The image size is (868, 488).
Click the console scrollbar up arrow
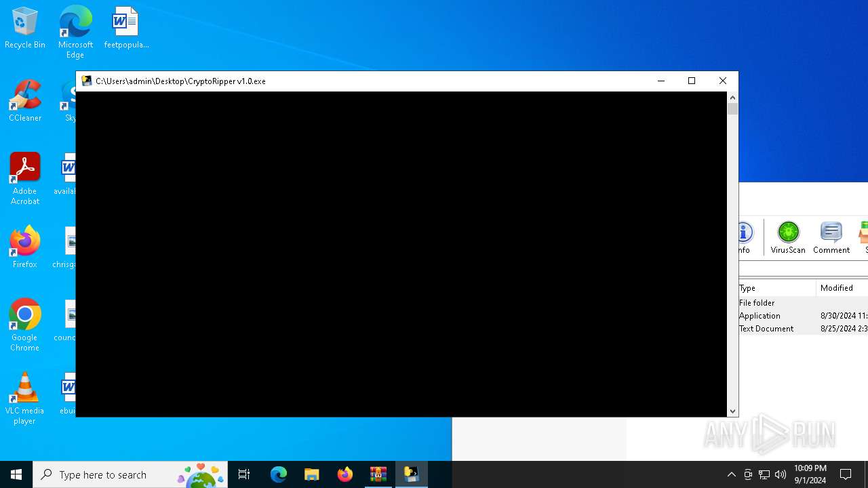pos(732,98)
